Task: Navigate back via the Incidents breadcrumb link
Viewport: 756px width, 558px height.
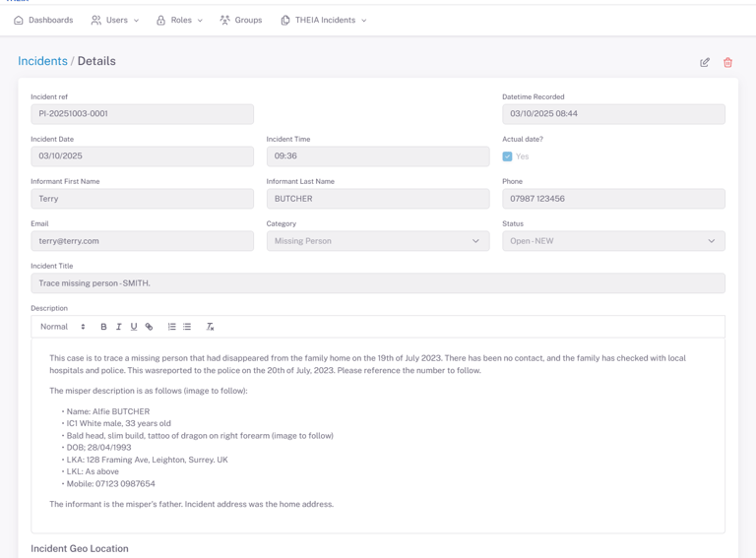Action: 42,61
